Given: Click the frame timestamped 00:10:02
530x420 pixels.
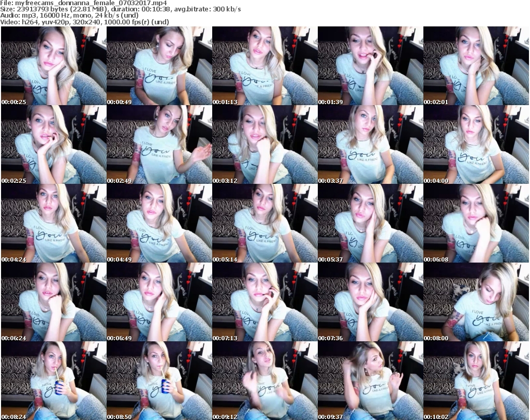Looking at the screenshot, I should point(476,381).
